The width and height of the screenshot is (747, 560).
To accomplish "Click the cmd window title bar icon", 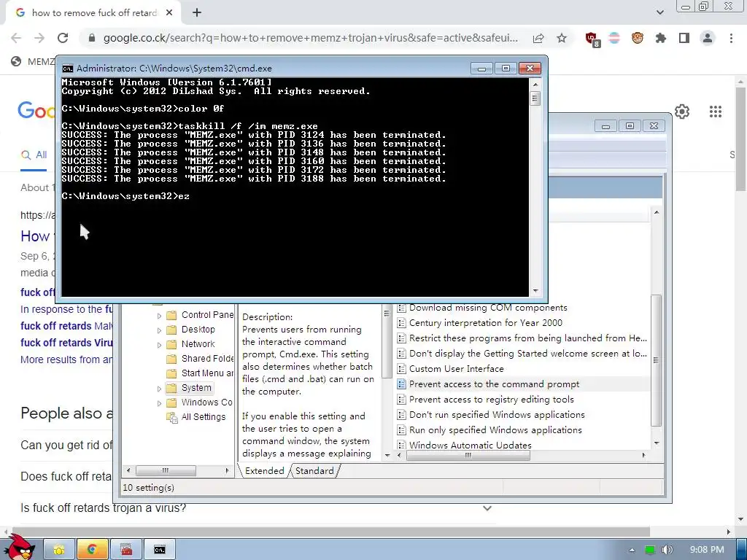I will 68,69.
